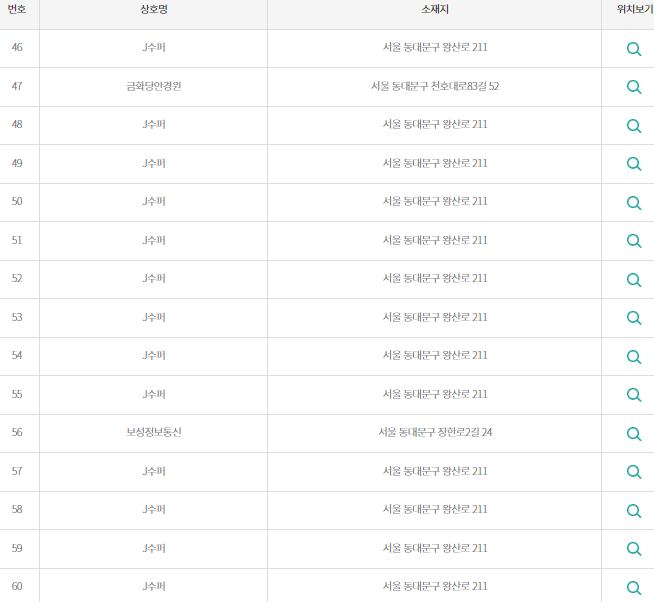The width and height of the screenshot is (654, 602).
Task: Click row number 60
Action: click(x=17, y=586)
